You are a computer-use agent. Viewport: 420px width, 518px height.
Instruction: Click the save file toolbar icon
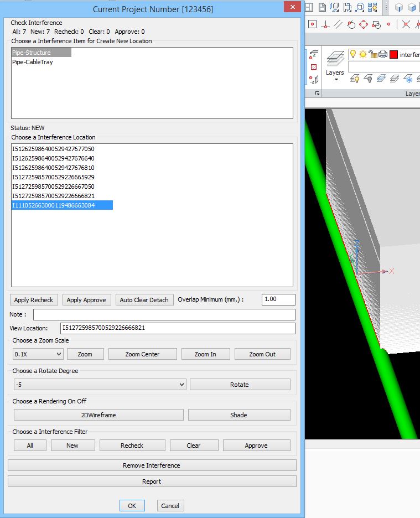[322, 7]
